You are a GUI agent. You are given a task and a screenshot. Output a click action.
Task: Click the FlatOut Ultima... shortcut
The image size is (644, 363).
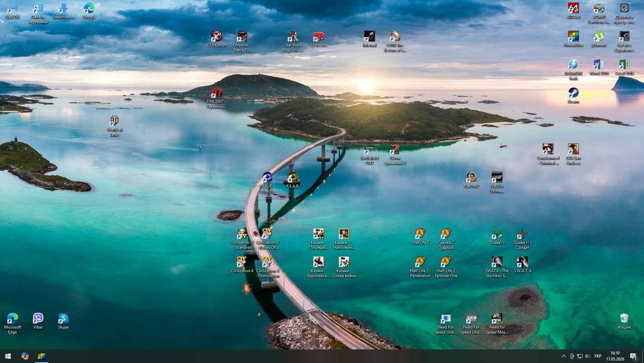coord(497,182)
